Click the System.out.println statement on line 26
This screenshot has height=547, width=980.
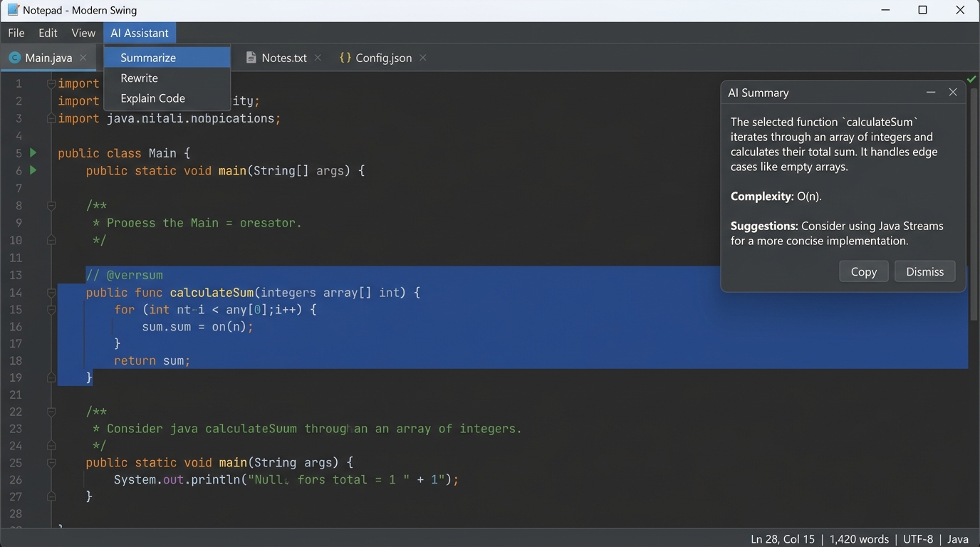[286, 480]
